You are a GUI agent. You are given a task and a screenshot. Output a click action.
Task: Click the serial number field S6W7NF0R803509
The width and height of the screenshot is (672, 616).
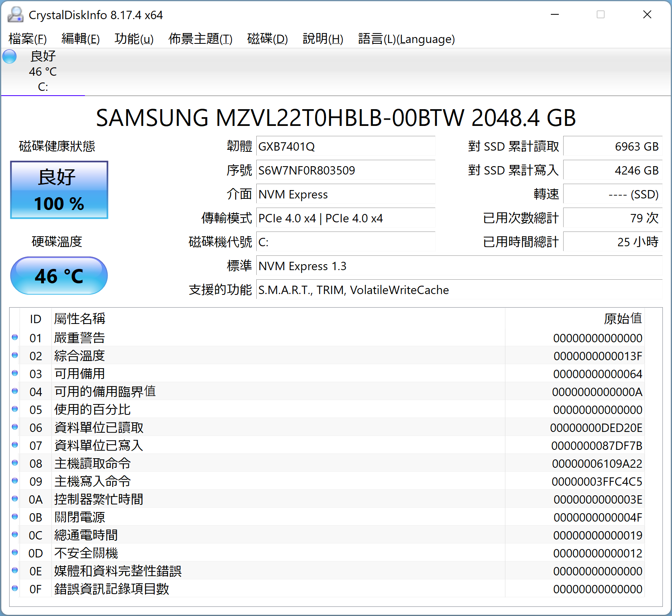pos(345,171)
